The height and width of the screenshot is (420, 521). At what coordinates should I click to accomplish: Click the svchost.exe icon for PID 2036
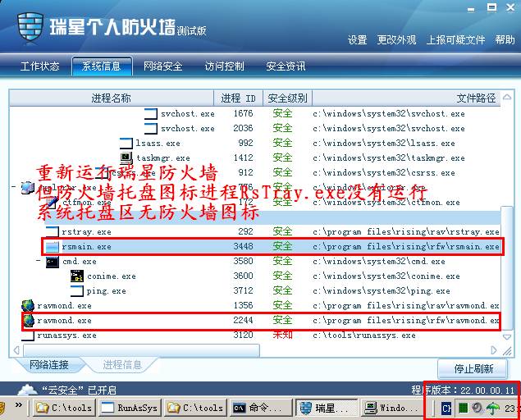pyautogui.click(x=151, y=128)
